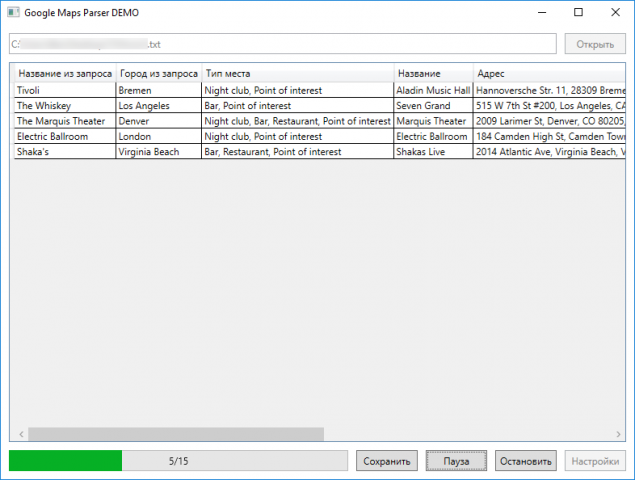Select the Shaka's cell
The image size is (635, 480).
(65, 151)
